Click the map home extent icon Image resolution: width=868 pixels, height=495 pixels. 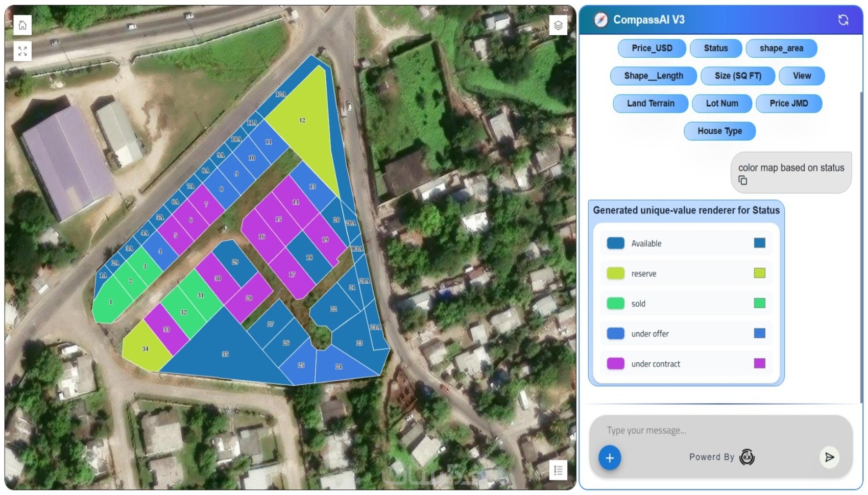(22, 25)
